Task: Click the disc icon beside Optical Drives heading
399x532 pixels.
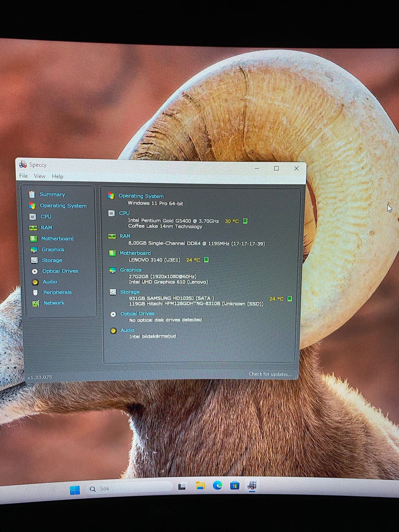Action: click(113, 314)
